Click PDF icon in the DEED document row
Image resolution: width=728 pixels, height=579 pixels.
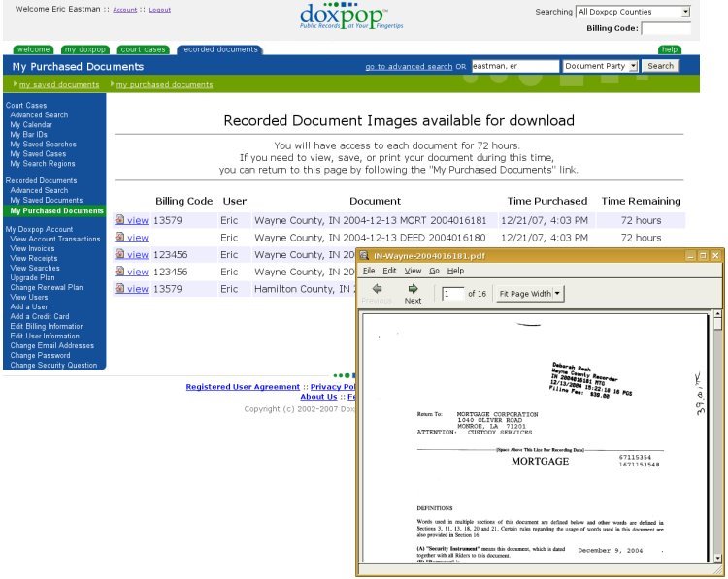click(x=119, y=238)
